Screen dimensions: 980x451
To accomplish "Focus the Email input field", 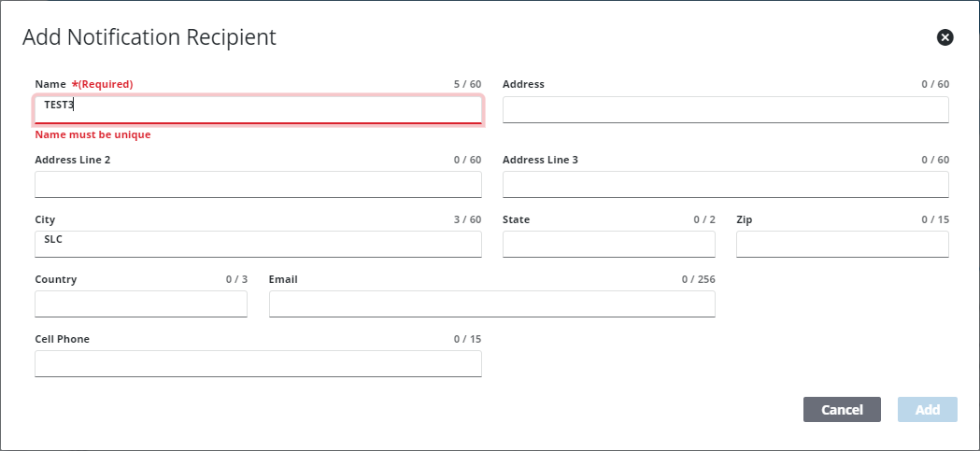I will tap(492, 304).
